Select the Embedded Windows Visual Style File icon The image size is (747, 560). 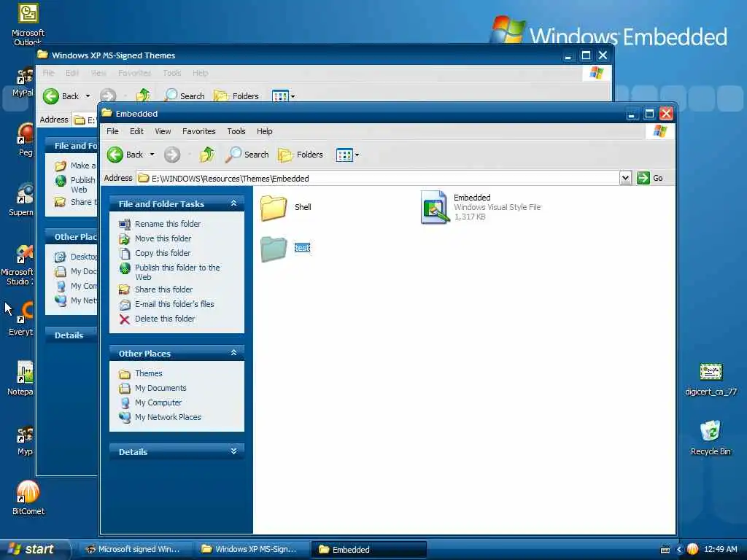(x=435, y=207)
